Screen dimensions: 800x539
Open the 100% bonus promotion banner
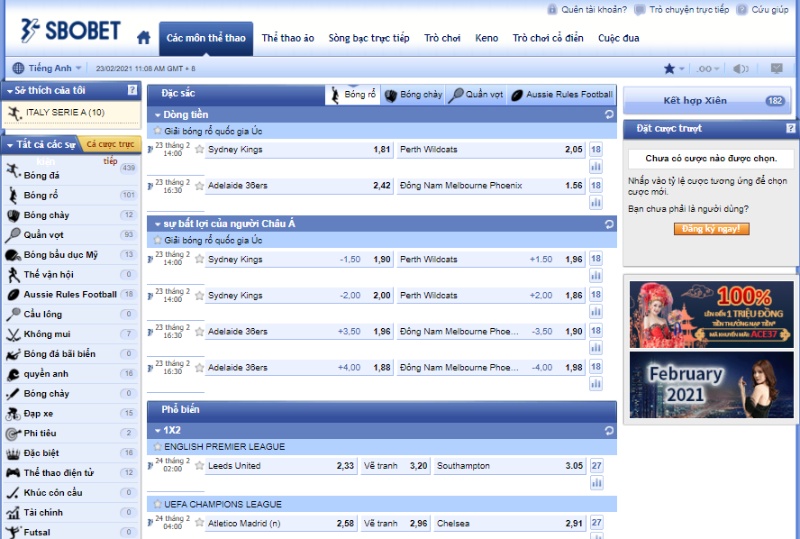tap(711, 314)
